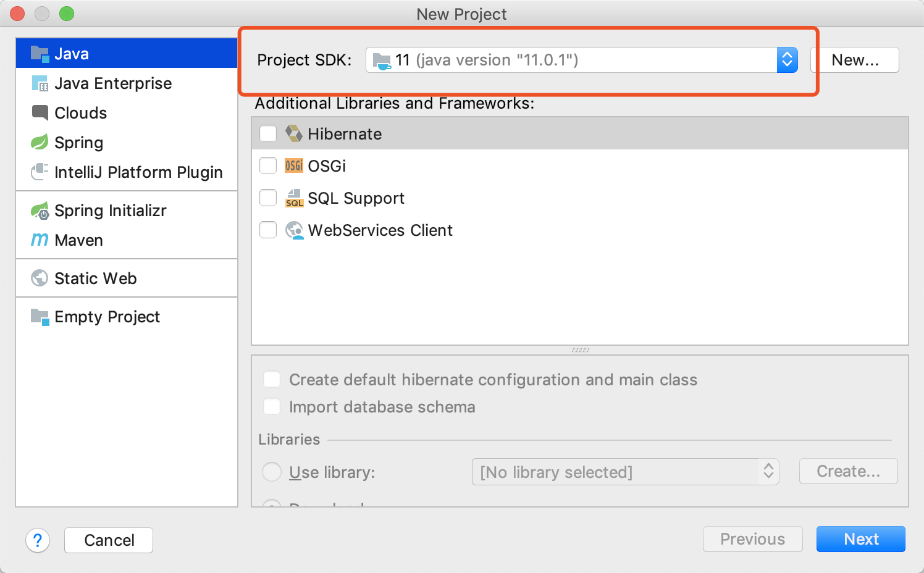
Task: Click the IntelliJ Platform Plugin icon
Action: [40, 172]
